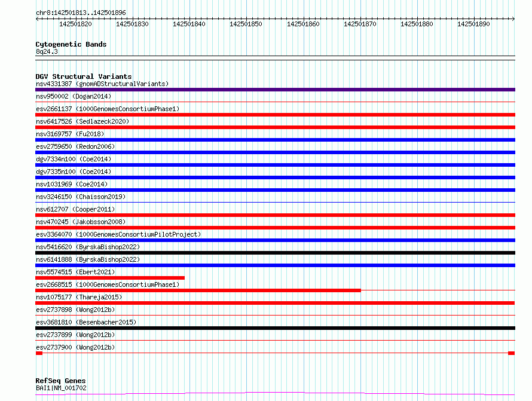The width and height of the screenshot is (532, 401).
Task: Click ruler position 142501840
Action: pos(189,24)
